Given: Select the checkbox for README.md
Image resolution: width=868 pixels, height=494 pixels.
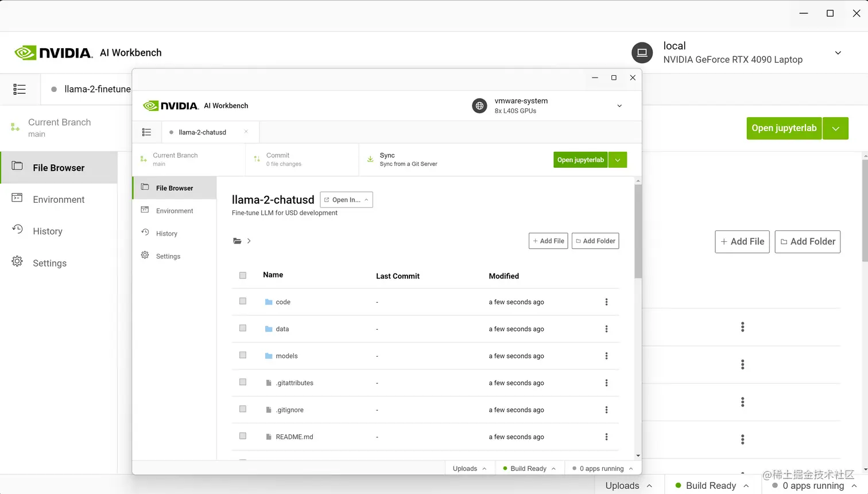Looking at the screenshot, I should [x=242, y=435].
